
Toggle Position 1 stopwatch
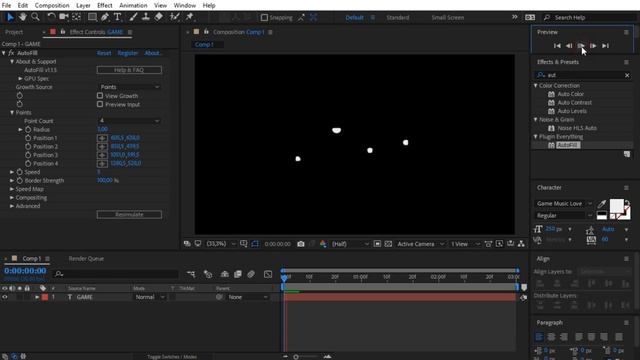[x=28, y=138]
